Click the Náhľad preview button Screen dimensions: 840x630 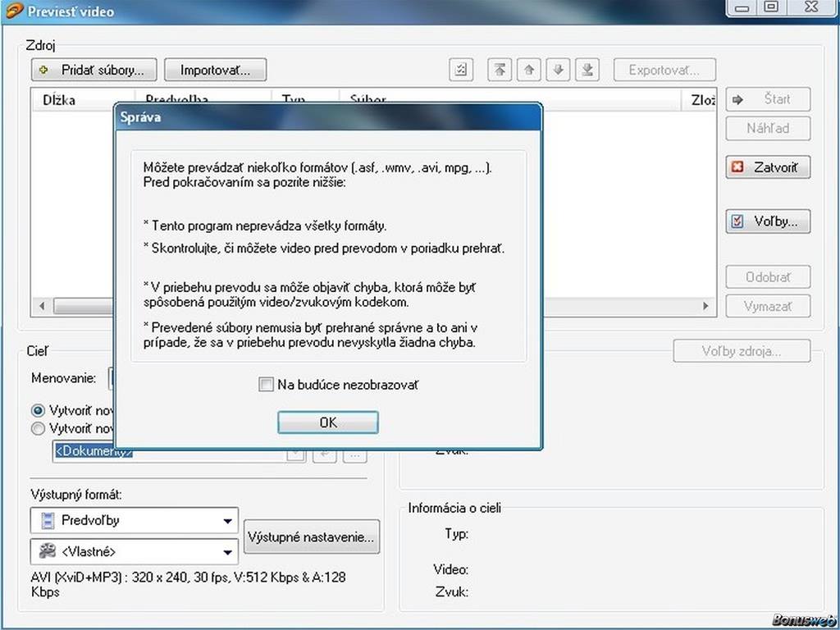(768, 129)
